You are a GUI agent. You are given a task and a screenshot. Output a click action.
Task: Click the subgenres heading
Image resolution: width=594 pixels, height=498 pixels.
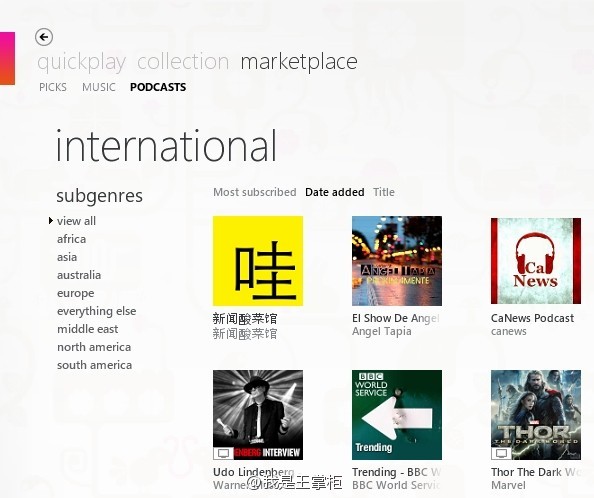point(100,196)
